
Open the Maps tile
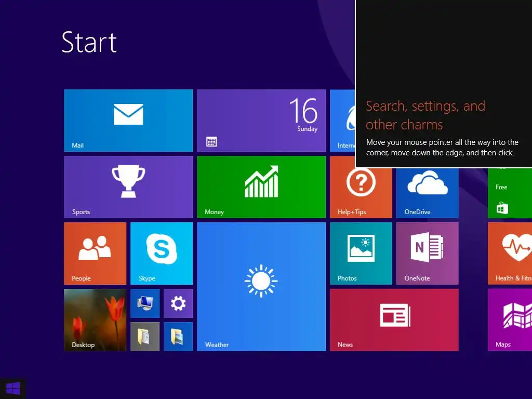point(510,320)
